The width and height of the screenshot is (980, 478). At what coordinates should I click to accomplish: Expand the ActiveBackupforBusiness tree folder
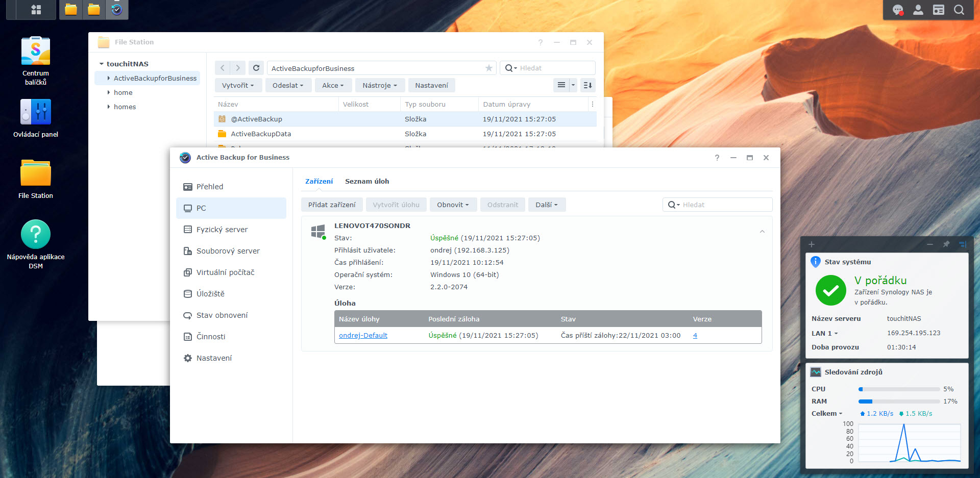(x=109, y=78)
